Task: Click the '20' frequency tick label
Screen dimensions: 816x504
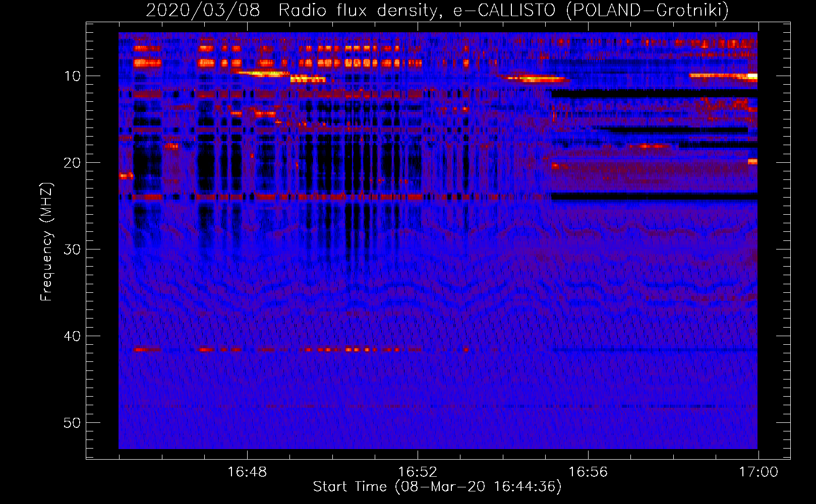Action: click(73, 163)
